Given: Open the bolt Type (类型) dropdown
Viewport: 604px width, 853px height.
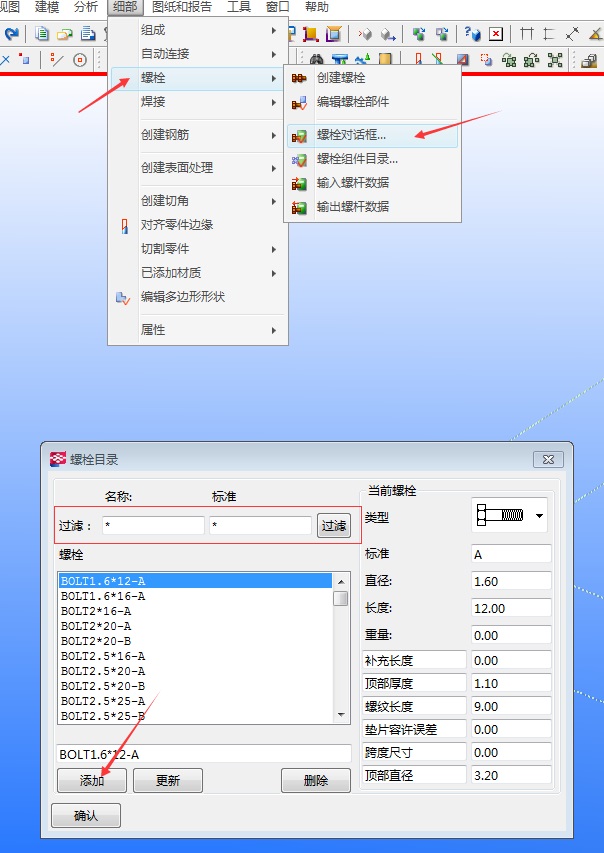Looking at the screenshot, I should click(x=509, y=515).
